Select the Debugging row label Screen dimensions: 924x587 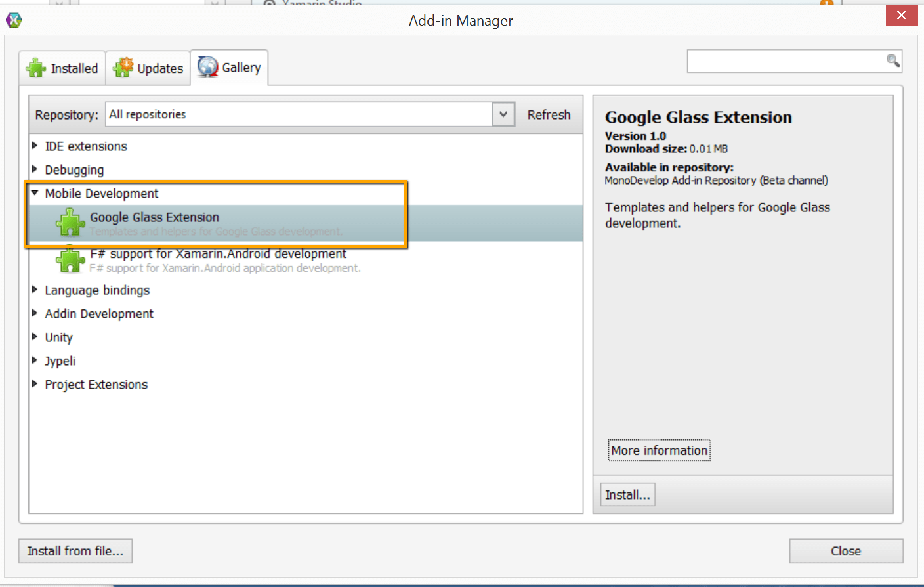click(74, 170)
